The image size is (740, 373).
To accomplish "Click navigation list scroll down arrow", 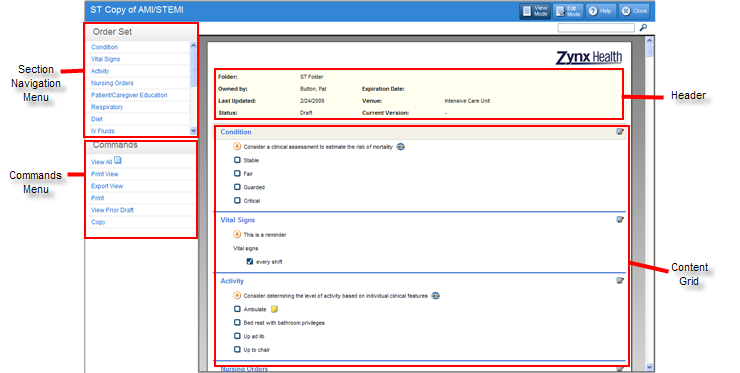I will point(193,131).
